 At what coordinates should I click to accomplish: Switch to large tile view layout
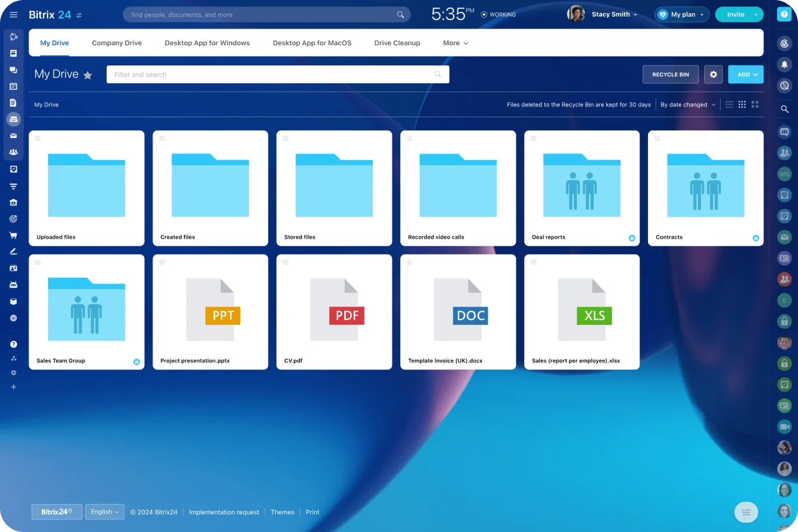click(755, 105)
